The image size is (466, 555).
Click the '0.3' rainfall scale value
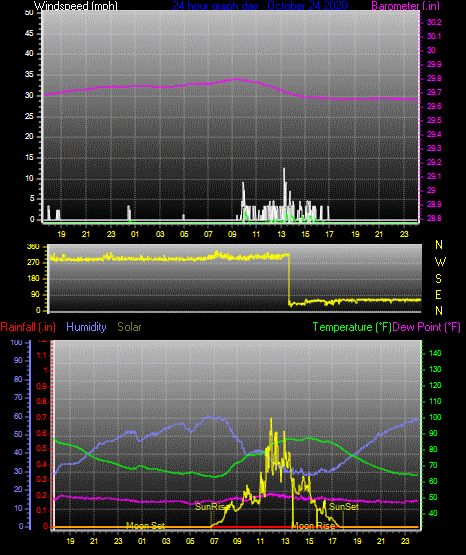[x=42, y=479]
